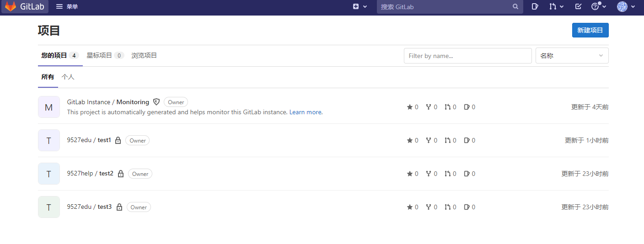
Task: Open the 9527help / test2 project
Action: [90, 174]
